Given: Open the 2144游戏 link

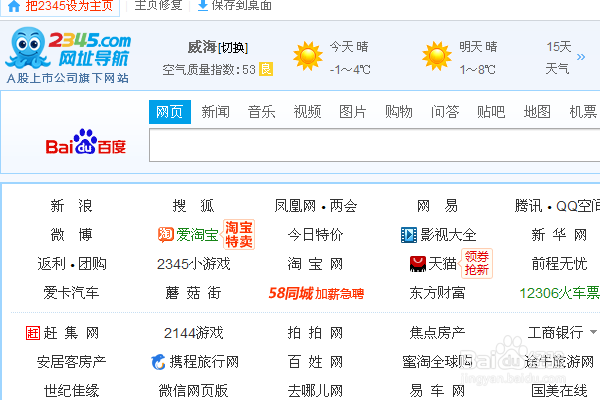Looking at the screenshot, I should coord(193,333).
